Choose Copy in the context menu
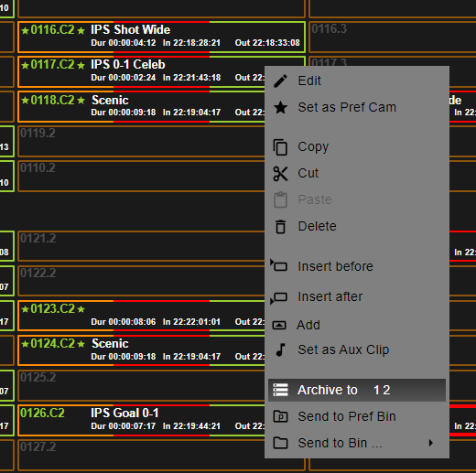Image resolution: width=476 pixels, height=473 pixels. (x=357, y=146)
